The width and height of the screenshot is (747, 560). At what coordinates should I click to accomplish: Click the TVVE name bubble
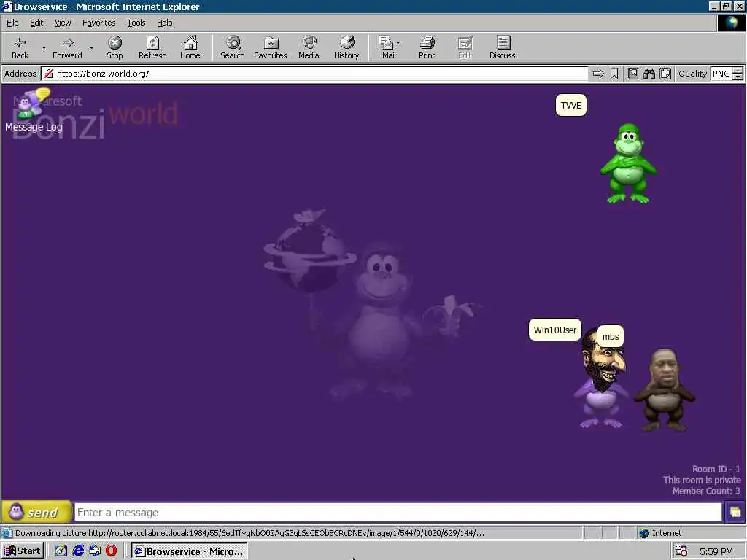tap(571, 105)
